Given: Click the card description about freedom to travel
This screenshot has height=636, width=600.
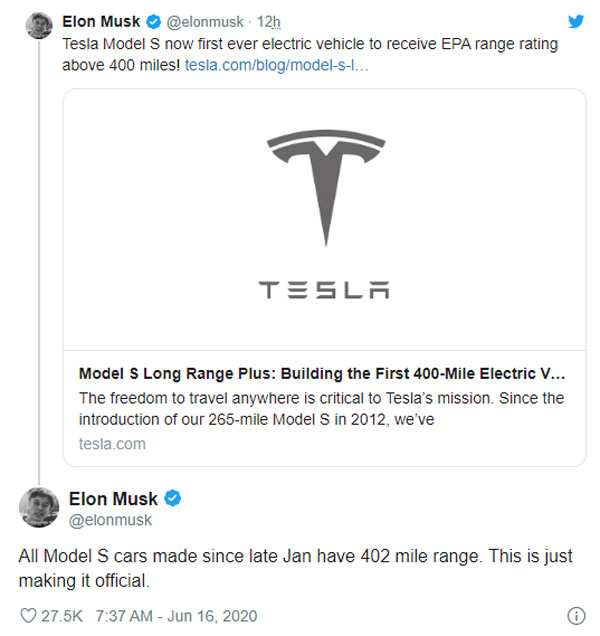Looking at the screenshot, I should point(321,409).
